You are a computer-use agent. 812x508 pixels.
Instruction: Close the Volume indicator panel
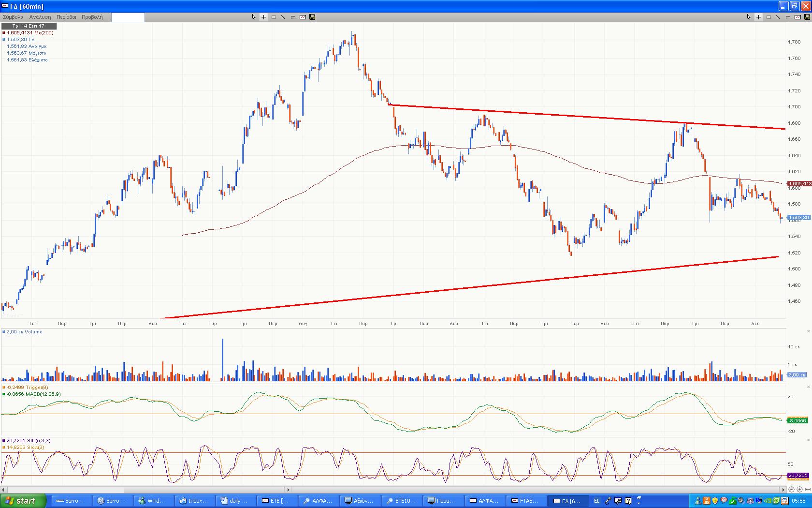[808, 331]
